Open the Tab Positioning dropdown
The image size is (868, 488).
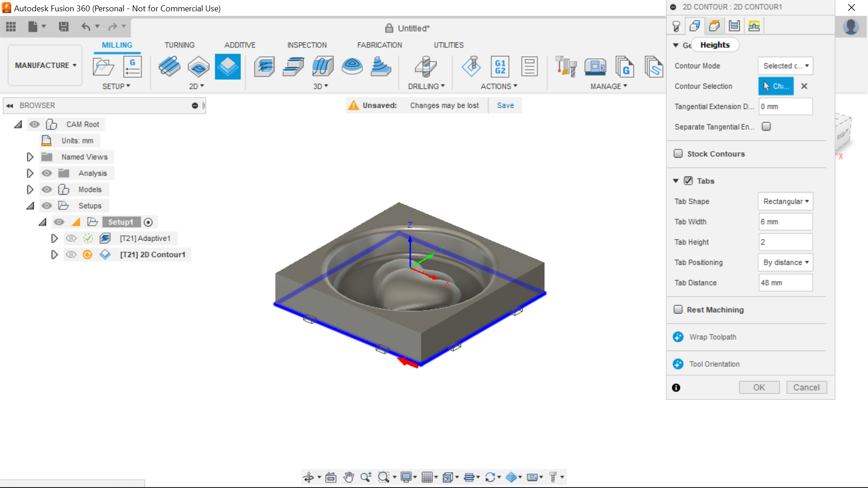coord(785,263)
